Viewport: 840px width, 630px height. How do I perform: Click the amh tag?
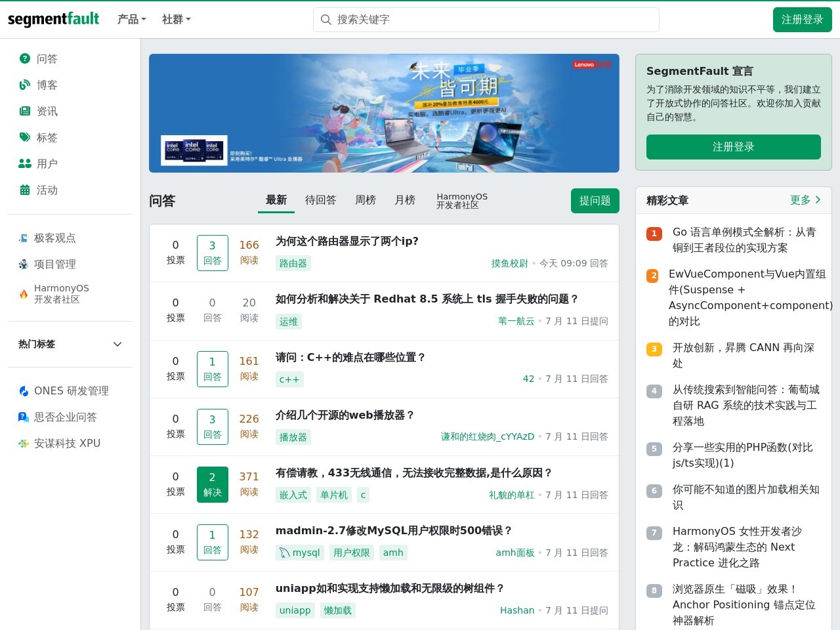coord(394,553)
